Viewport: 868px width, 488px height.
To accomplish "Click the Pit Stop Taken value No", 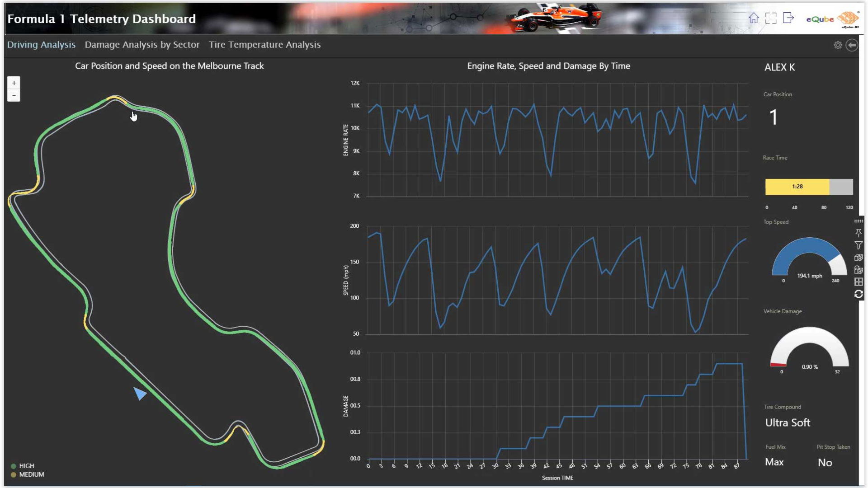I will pos(825,463).
